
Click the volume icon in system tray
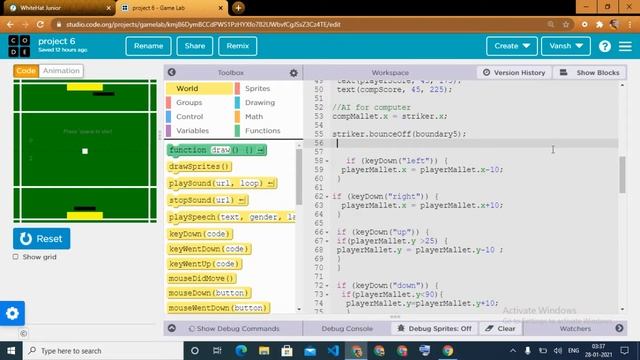[558, 351]
